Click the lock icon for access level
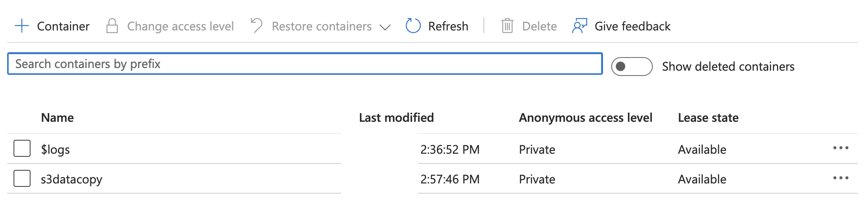This screenshot has width=868, height=212. tap(112, 26)
